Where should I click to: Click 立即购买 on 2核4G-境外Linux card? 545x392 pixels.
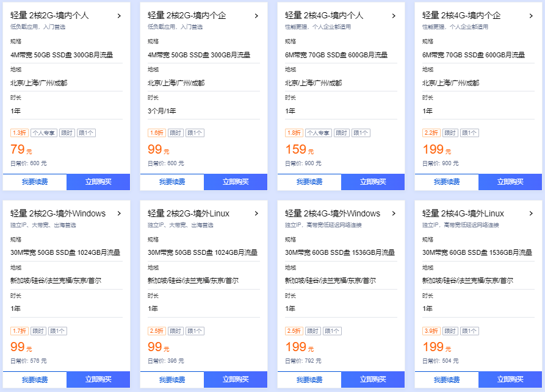click(x=510, y=379)
